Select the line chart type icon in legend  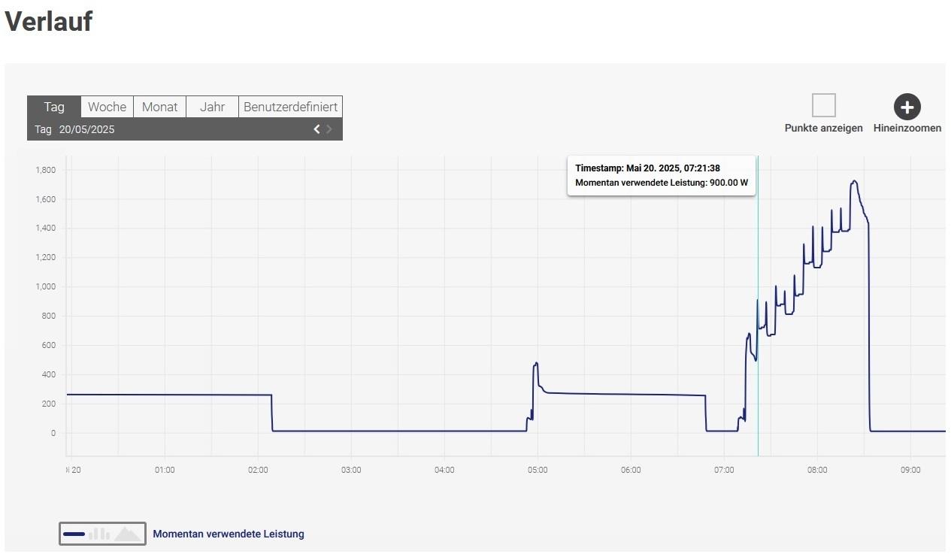pyautogui.click(x=74, y=534)
